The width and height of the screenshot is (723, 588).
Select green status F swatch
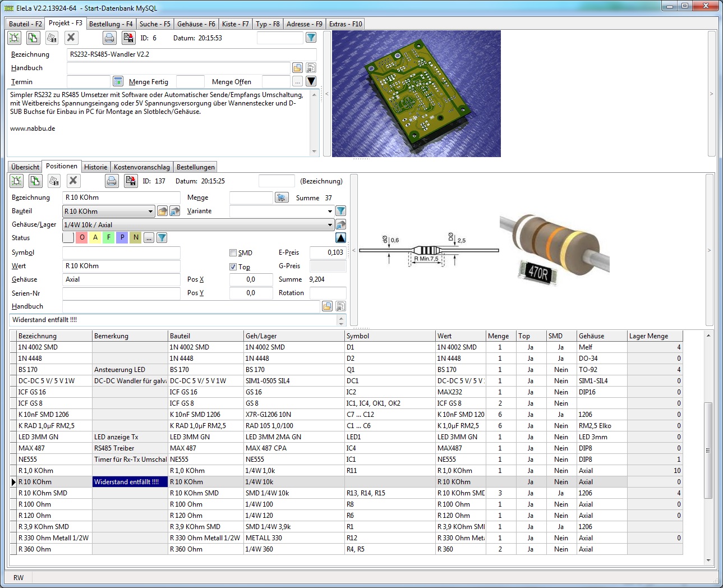coord(109,238)
